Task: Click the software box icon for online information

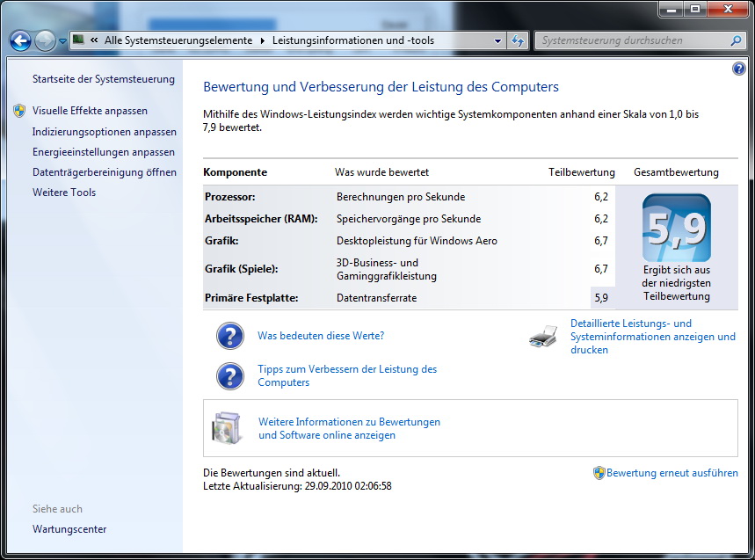Action: [x=226, y=428]
